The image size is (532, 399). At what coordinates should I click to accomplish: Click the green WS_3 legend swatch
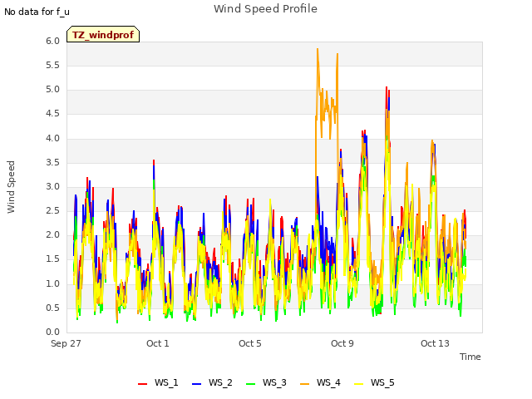pos(251,383)
